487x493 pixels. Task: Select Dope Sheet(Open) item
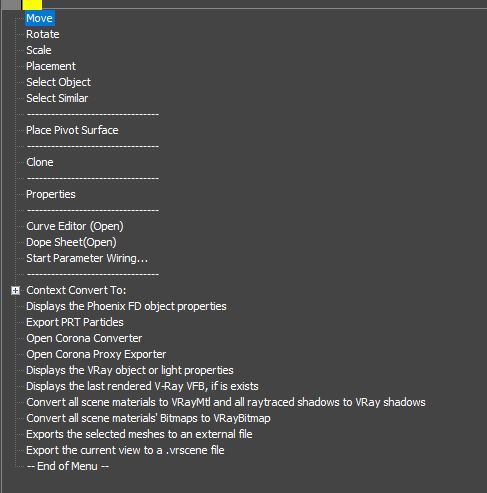click(71, 242)
